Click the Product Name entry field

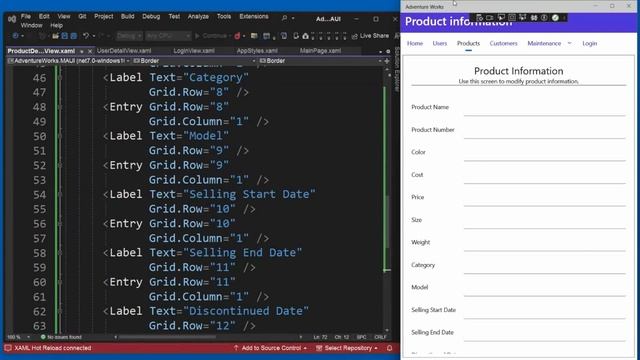[x=544, y=108]
